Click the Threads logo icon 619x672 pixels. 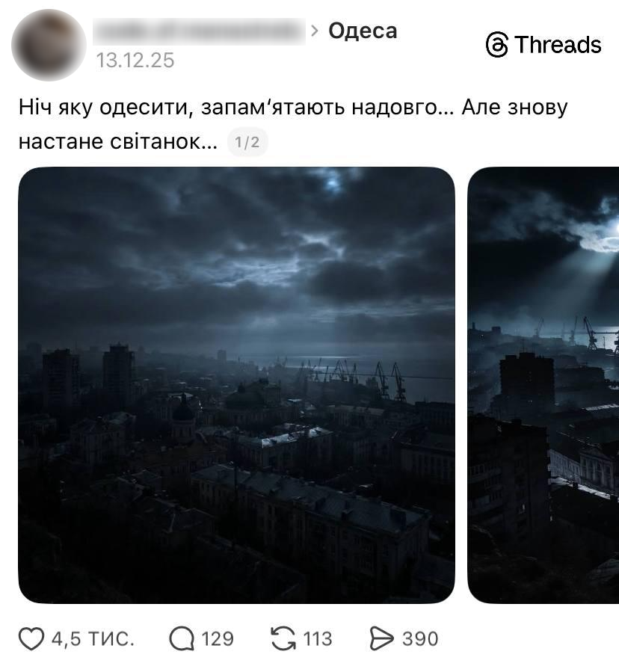click(497, 45)
